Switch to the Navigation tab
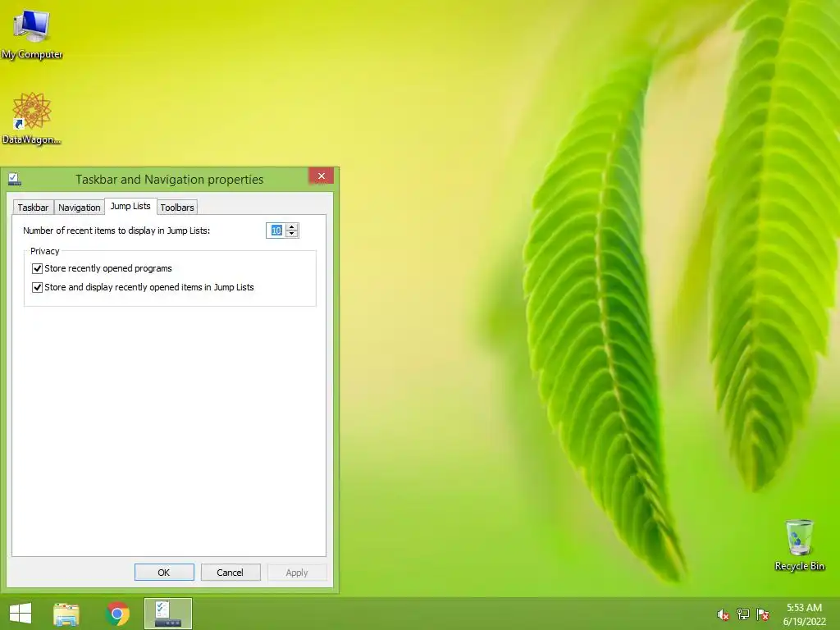This screenshot has height=630, width=840. [x=80, y=208]
